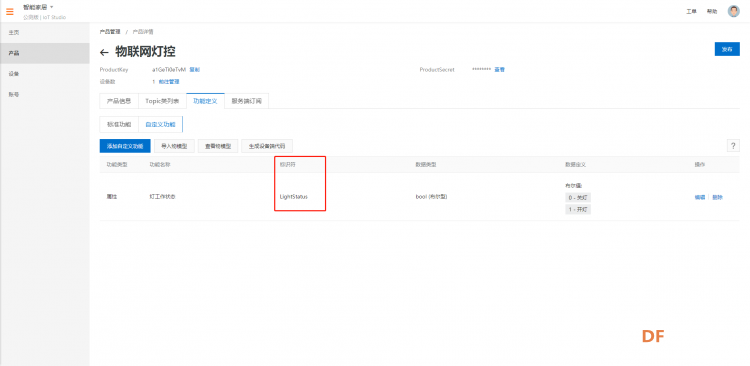Open 账号 in the sidebar

(x=44, y=94)
